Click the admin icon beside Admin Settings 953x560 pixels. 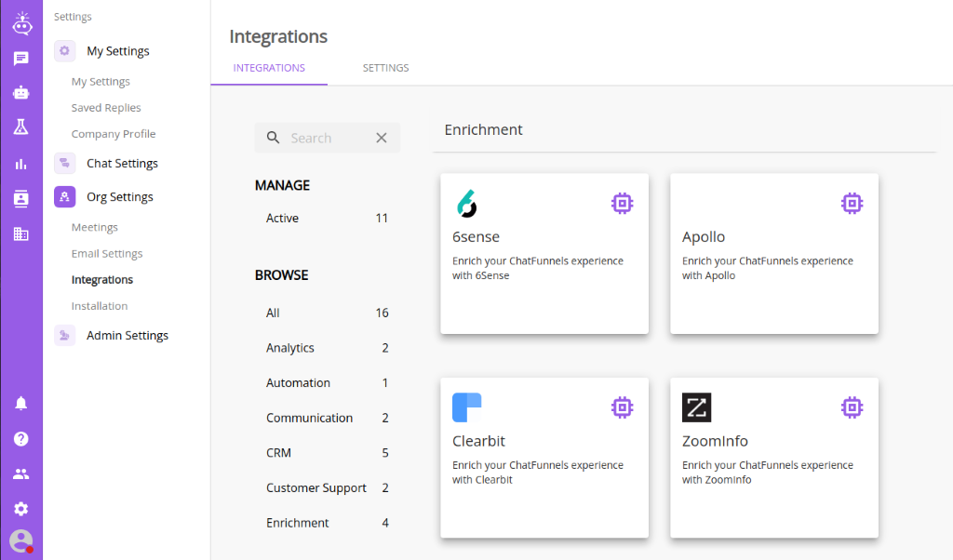(64, 335)
